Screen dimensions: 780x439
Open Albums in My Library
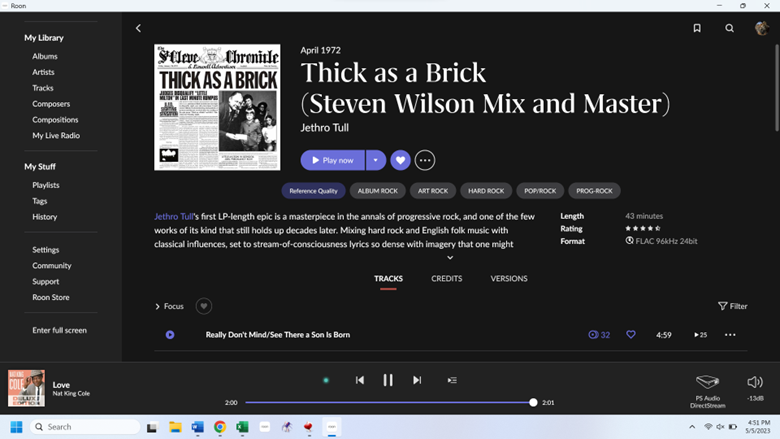tap(45, 56)
